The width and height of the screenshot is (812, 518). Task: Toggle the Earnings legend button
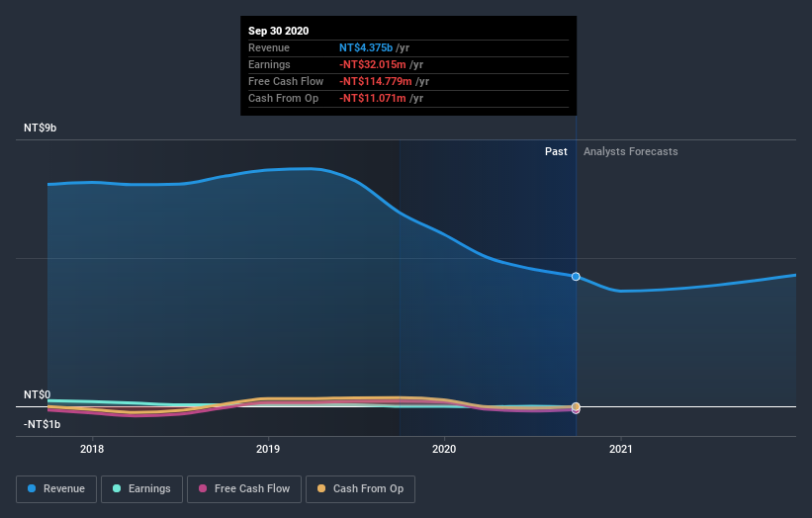click(141, 489)
